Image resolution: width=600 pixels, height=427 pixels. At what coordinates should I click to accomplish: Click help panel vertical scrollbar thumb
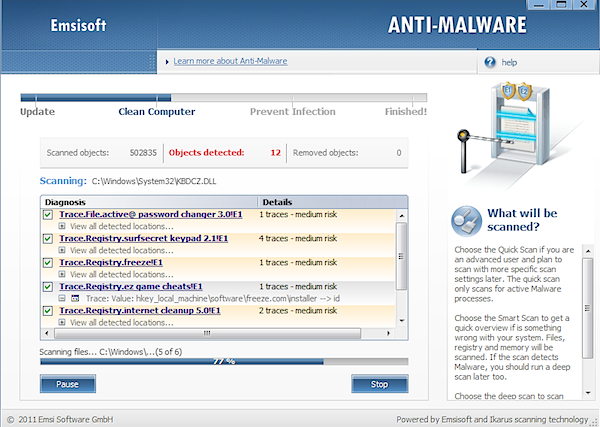[587, 308]
